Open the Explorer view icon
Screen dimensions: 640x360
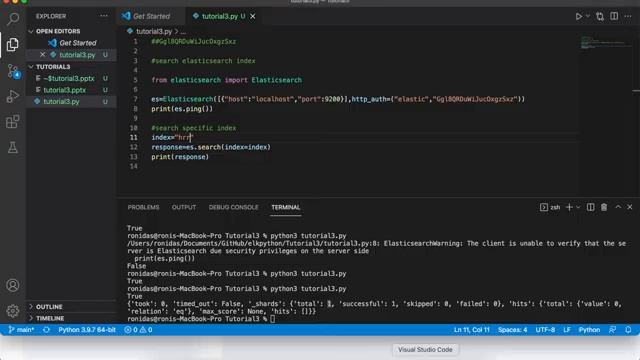click(13, 44)
